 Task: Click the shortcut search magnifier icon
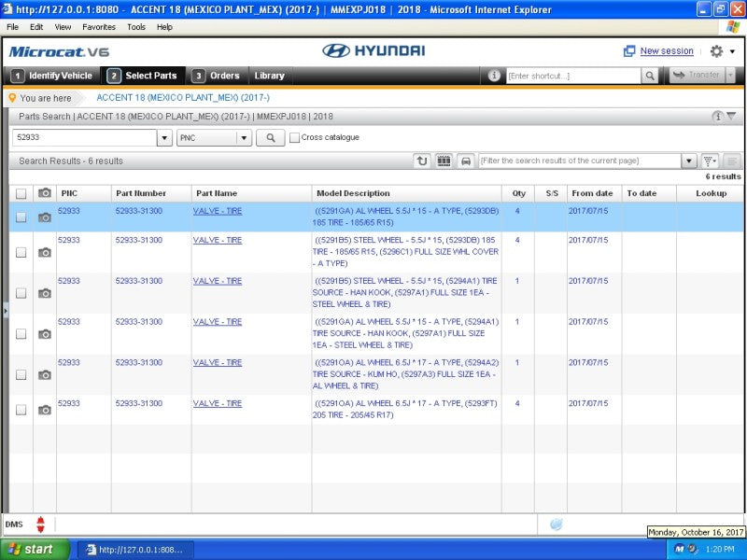(649, 76)
